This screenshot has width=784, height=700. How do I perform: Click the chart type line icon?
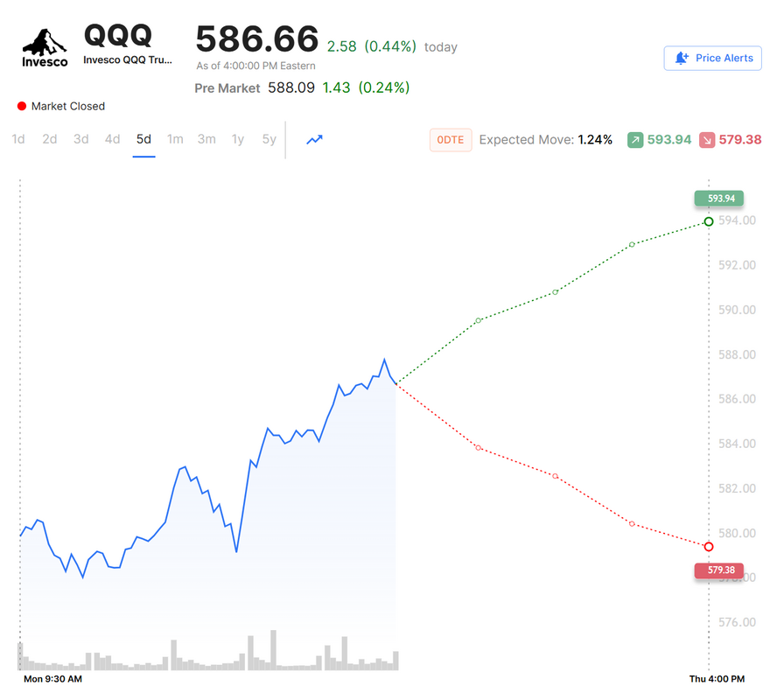pos(314,139)
